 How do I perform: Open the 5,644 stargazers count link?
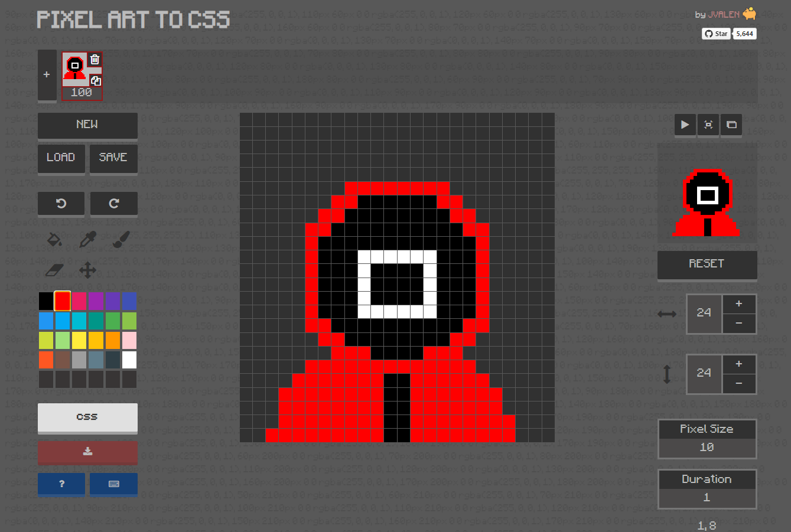tap(744, 34)
